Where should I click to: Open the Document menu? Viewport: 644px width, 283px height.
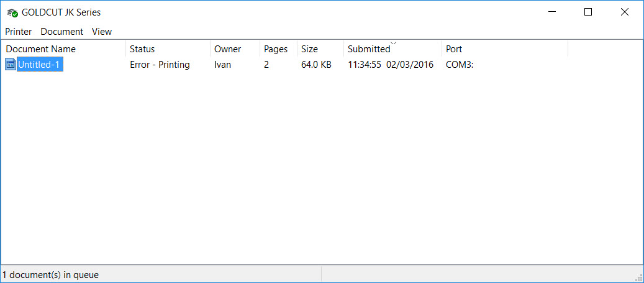coord(62,32)
